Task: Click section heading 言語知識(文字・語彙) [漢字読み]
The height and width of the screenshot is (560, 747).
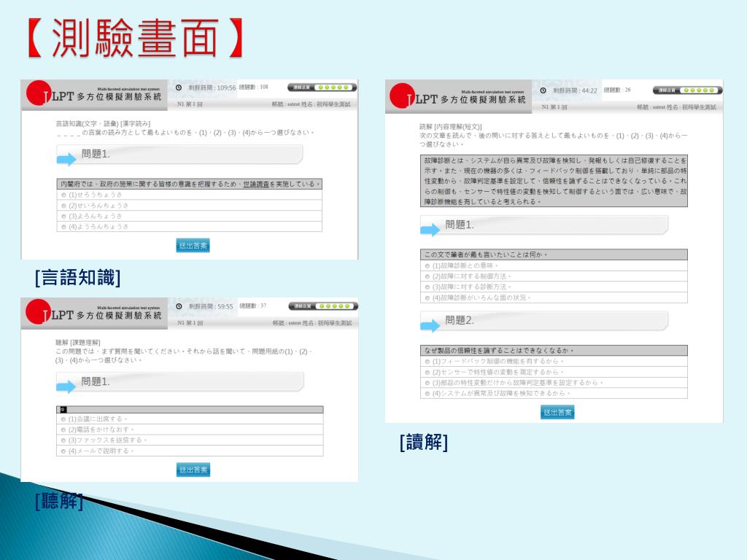Action: pyautogui.click(x=103, y=124)
